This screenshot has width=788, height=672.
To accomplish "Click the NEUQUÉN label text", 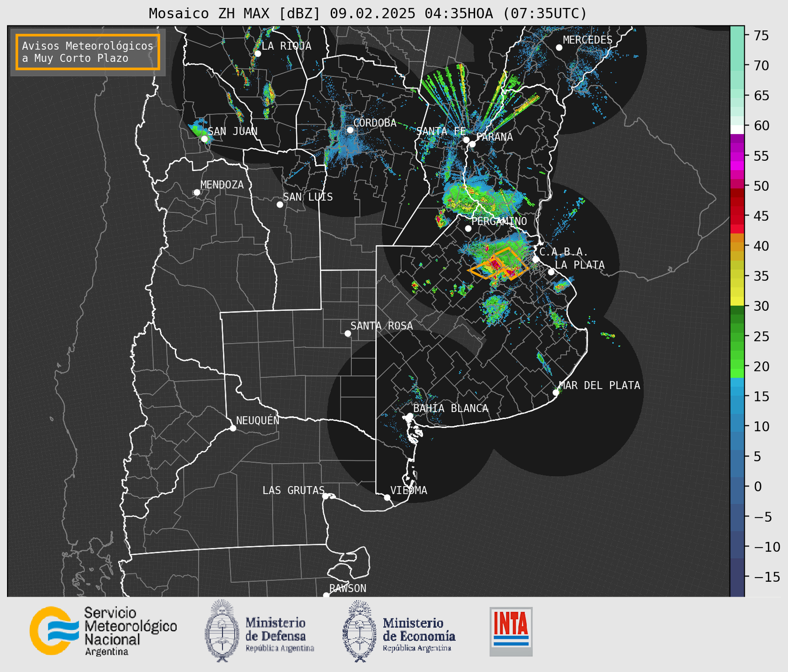I will pos(258,420).
